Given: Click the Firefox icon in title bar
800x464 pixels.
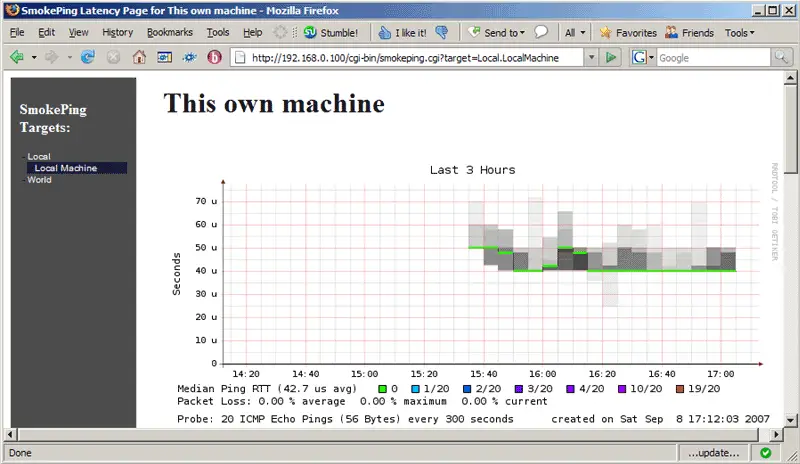Looking at the screenshot, I should (12, 10).
